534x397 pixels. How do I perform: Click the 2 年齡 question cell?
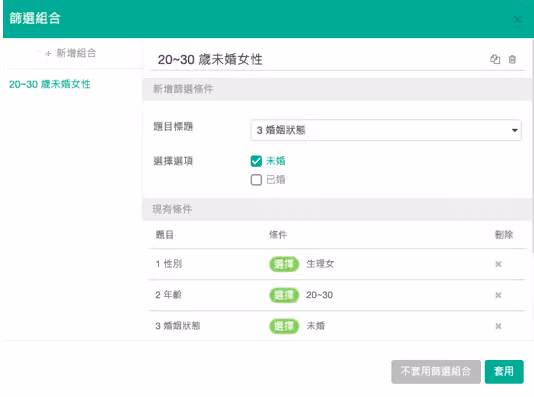click(169, 295)
